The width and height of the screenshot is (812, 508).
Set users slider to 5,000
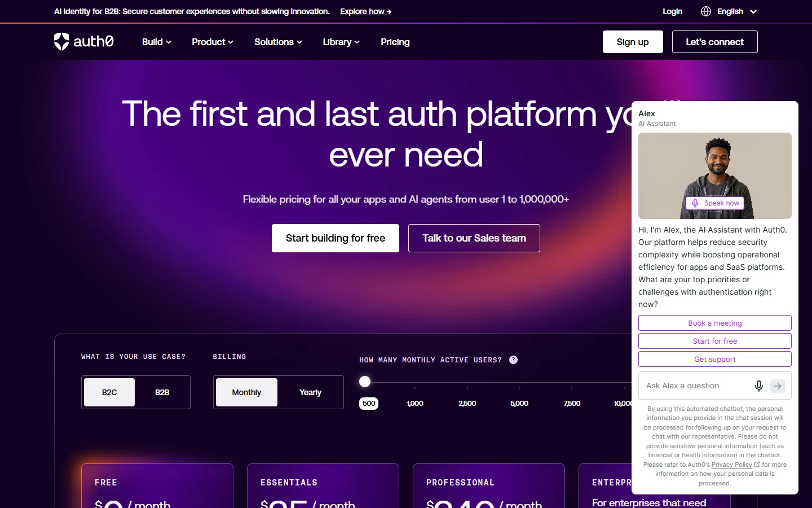[519, 403]
